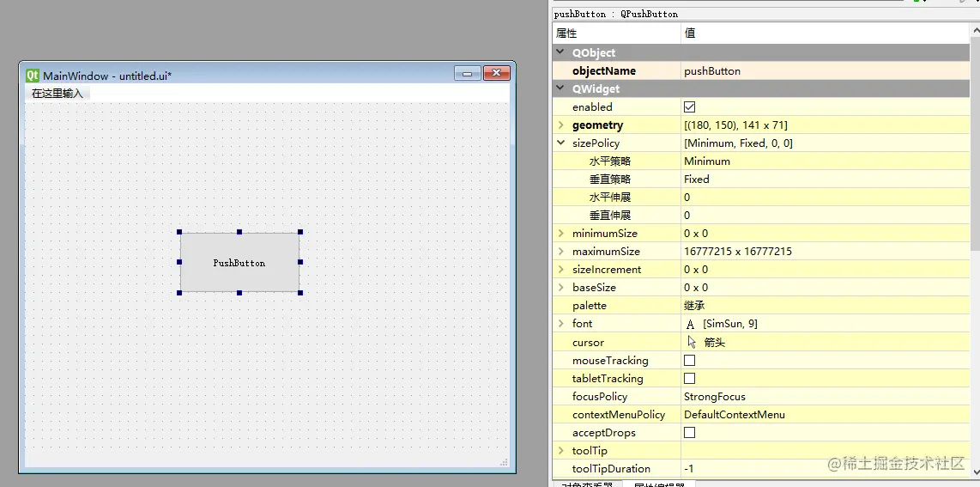Minimize the MainWindow form preview

point(467,73)
